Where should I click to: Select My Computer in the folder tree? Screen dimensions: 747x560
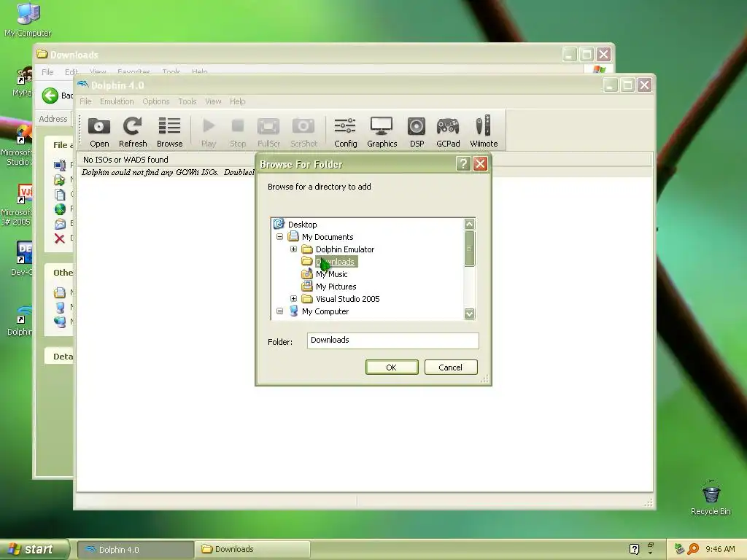(x=325, y=311)
